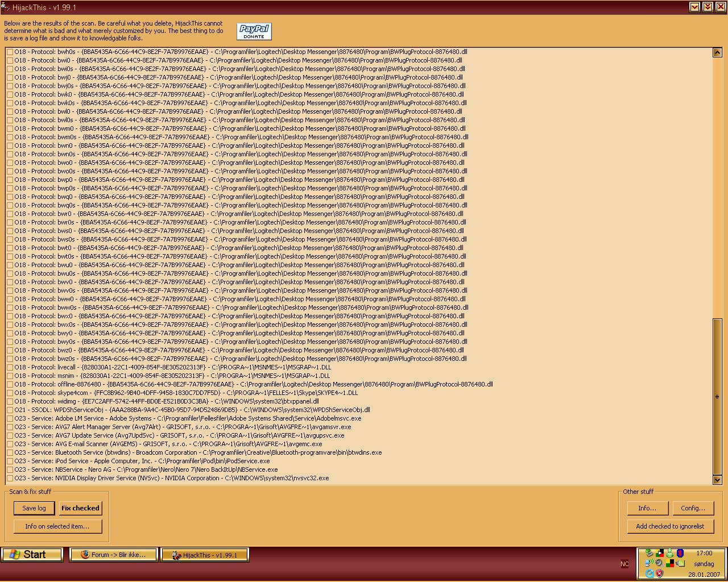This screenshot has width=728, height=582.
Task: Open the green MSN Messenger tray icon
Action: 669,553
